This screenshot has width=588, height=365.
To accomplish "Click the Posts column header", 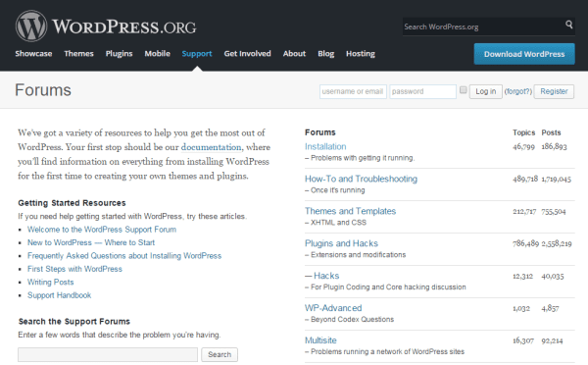I will pyautogui.click(x=551, y=132).
